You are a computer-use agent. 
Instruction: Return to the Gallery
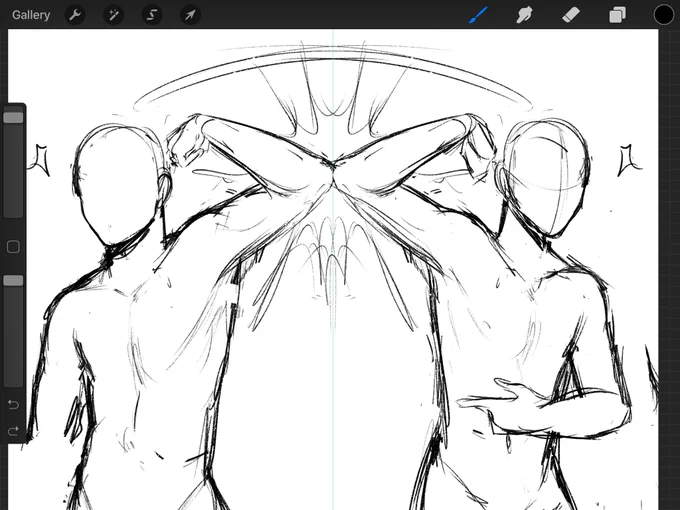coord(31,15)
